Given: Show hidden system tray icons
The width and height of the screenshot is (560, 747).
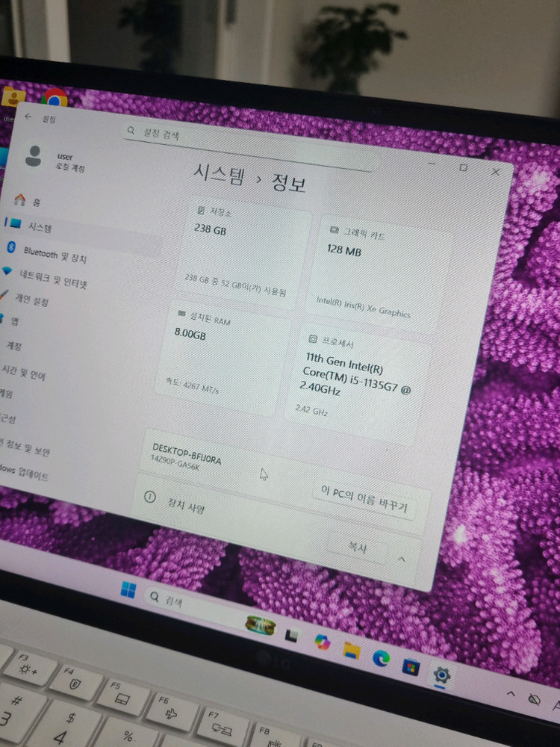Looking at the screenshot, I should pos(512,694).
